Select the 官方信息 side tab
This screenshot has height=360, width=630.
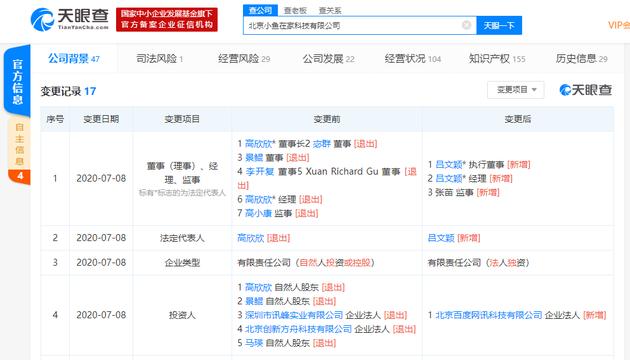pyautogui.click(x=17, y=81)
